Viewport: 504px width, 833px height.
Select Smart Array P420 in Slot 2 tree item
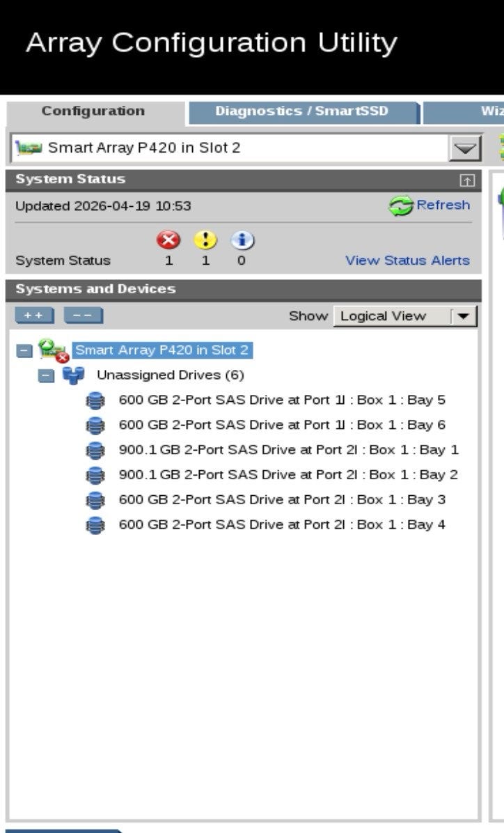pos(162,350)
